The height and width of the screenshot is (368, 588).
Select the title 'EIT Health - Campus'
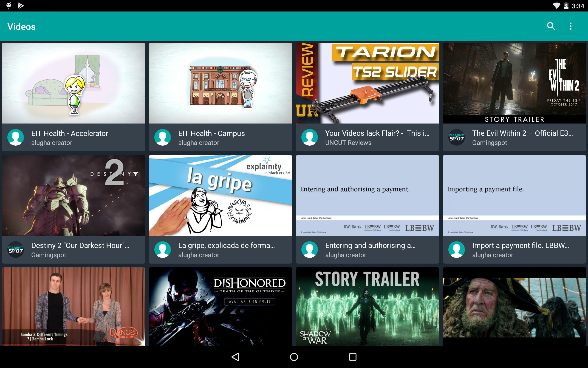211,133
